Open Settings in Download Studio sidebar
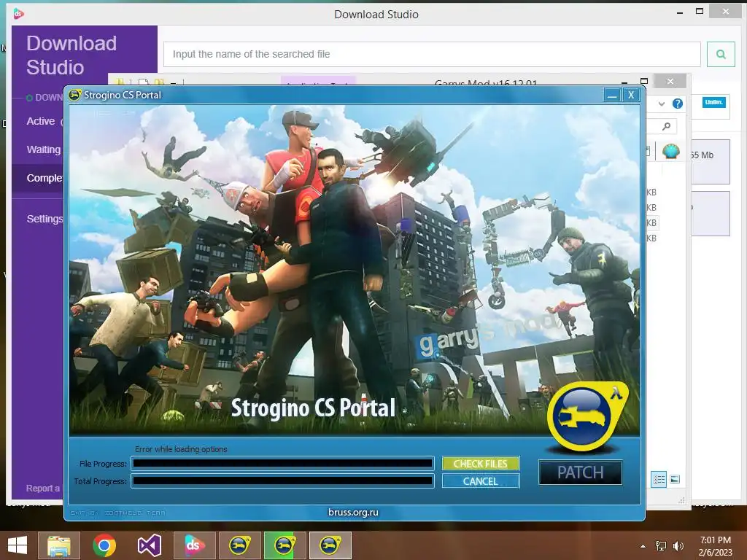 pos(44,219)
